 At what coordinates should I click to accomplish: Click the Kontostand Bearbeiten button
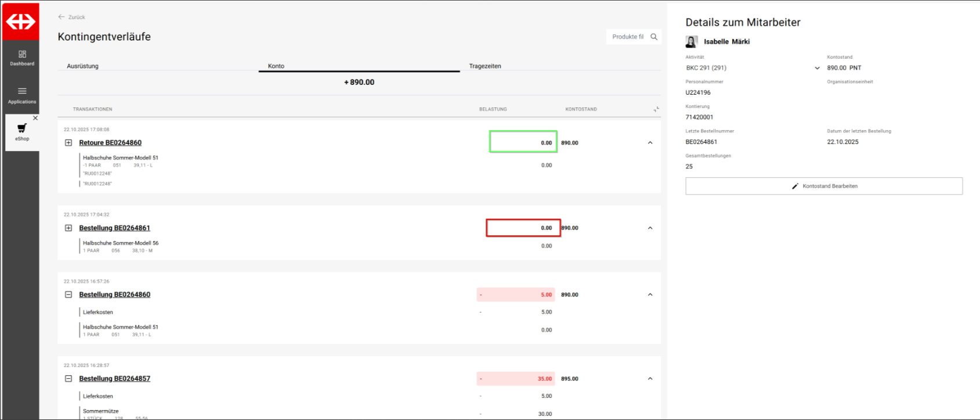[823, 186]
